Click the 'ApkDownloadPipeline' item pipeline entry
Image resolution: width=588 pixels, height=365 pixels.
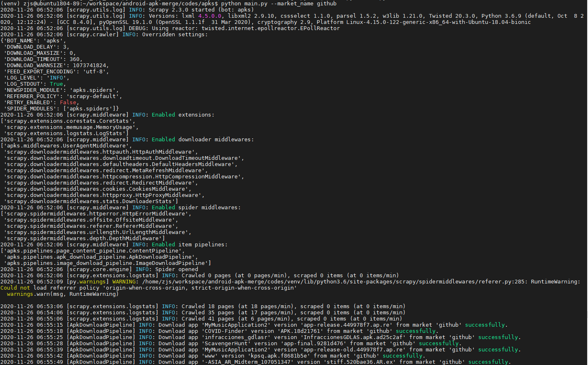[101, 257]
